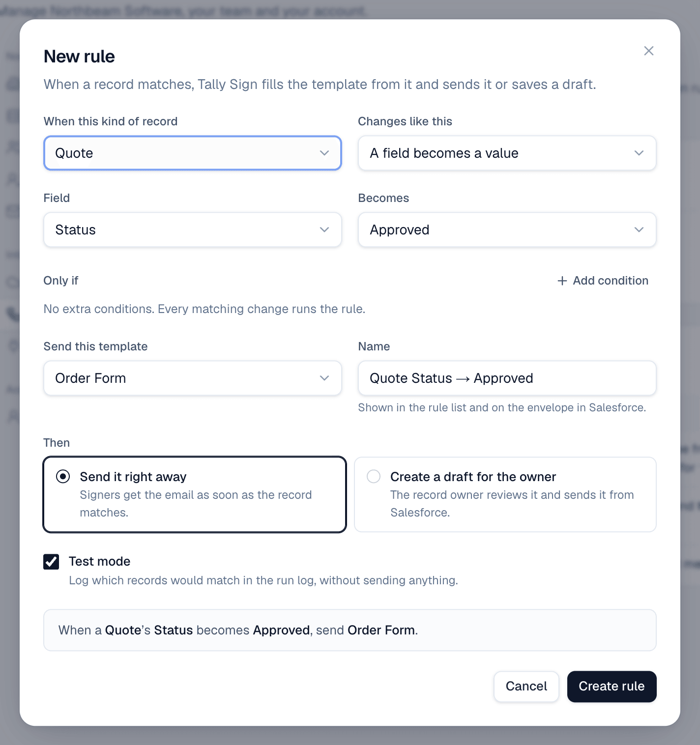Open the 'Changes like this' dropdown
Viewport: 700px width, 745px height.
(x=507, y=153)
